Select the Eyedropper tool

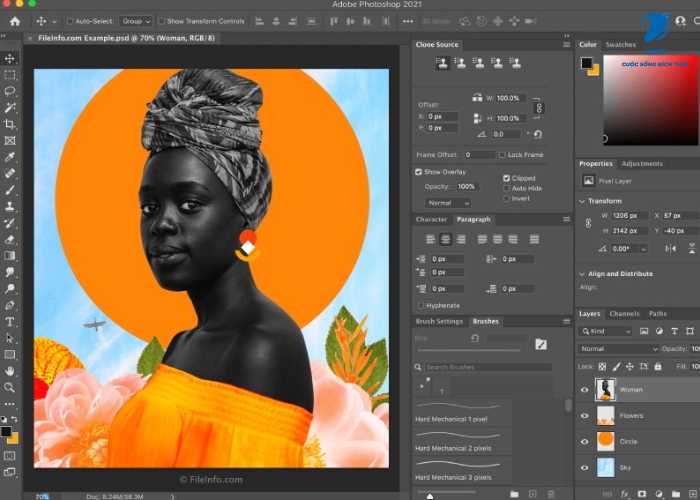[x=9, y=157]
